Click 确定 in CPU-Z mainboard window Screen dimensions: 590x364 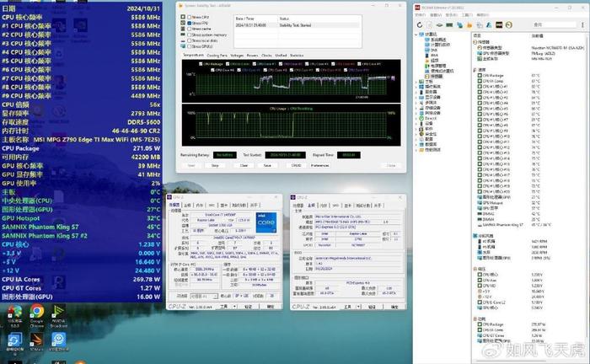tap(394, 307)
